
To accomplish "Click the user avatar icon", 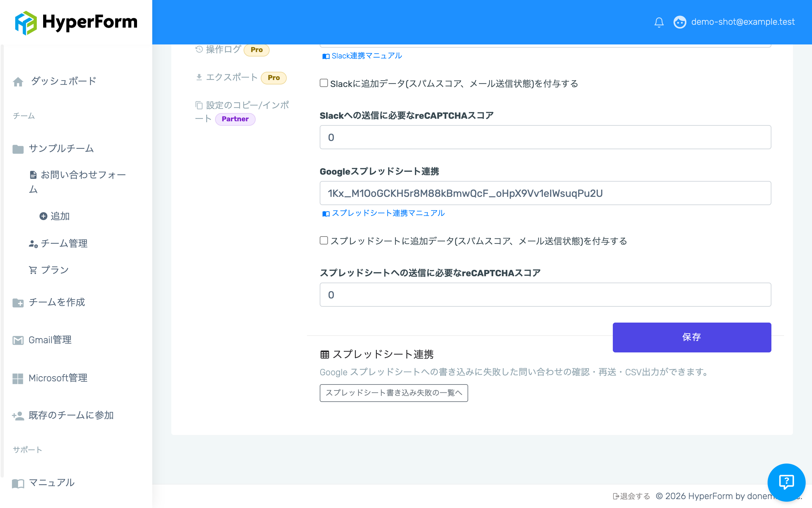I will [x=680, y=22].
